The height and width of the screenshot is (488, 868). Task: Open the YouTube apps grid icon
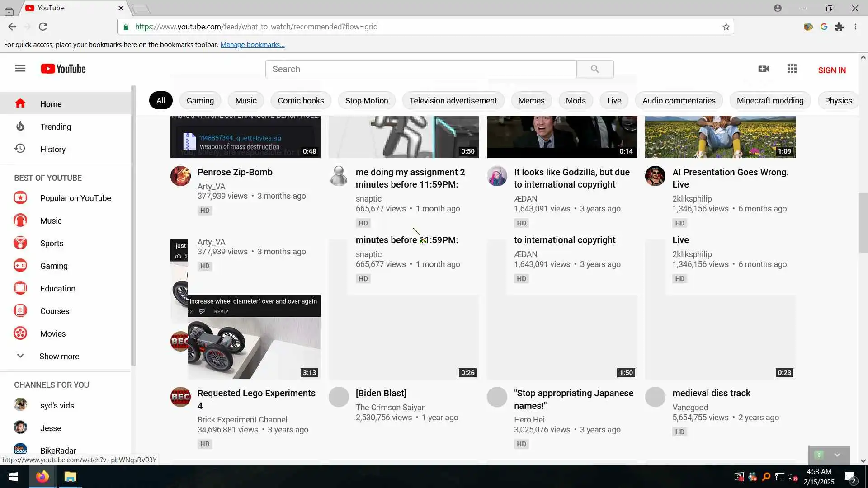[x=792, y=69]
